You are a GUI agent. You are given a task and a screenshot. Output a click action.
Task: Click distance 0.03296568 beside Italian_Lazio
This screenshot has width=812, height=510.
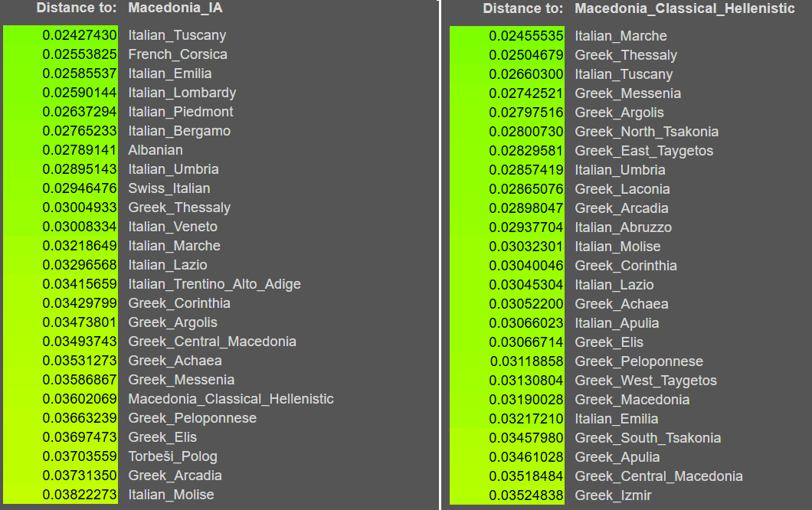click(x=80, y=265)
